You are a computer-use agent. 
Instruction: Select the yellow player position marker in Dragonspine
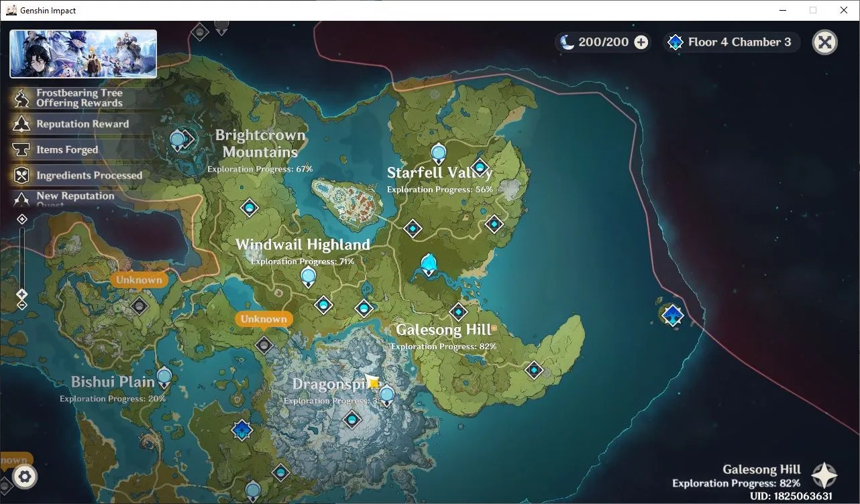coord(374,383)
